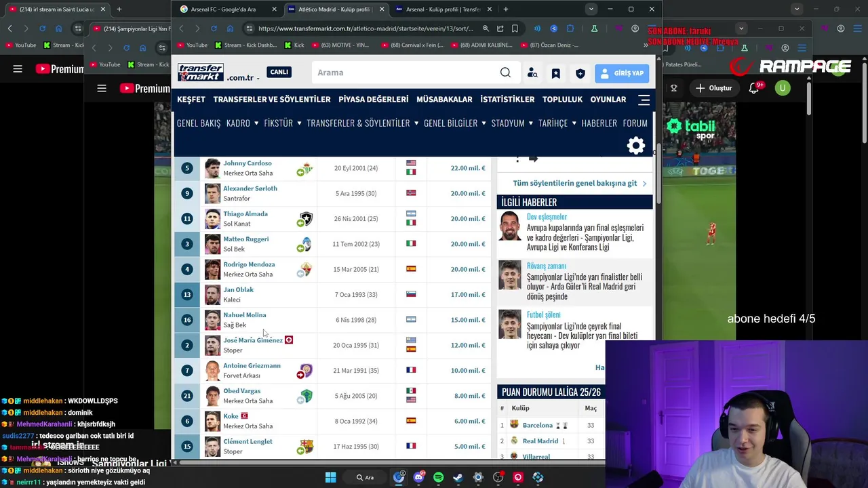Click the Transfermarkt logo
Viewport: 868px width, 488px height.
[x=201, y=73]
